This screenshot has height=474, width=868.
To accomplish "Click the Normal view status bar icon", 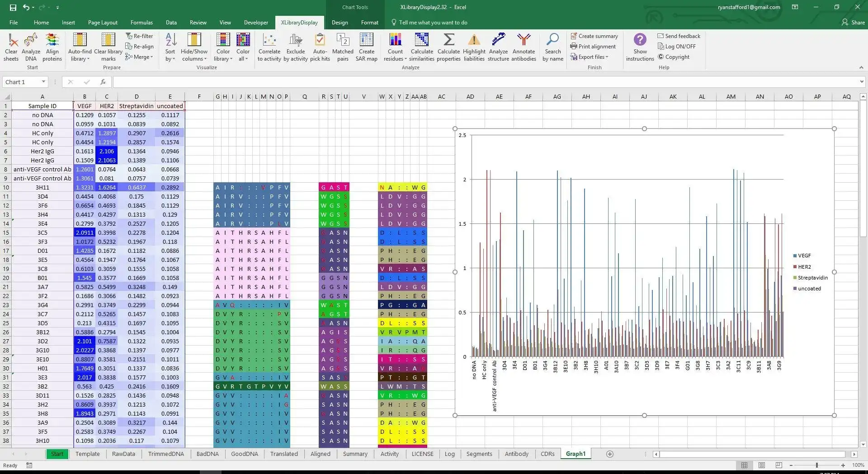I will pos(744,465).
